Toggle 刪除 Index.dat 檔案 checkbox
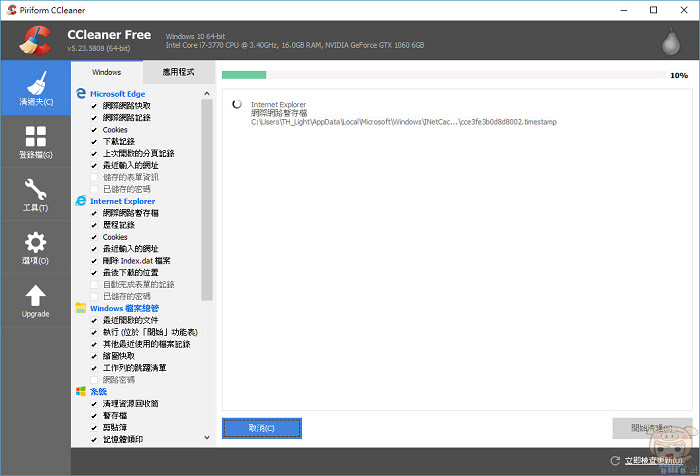 pos(94,261)
